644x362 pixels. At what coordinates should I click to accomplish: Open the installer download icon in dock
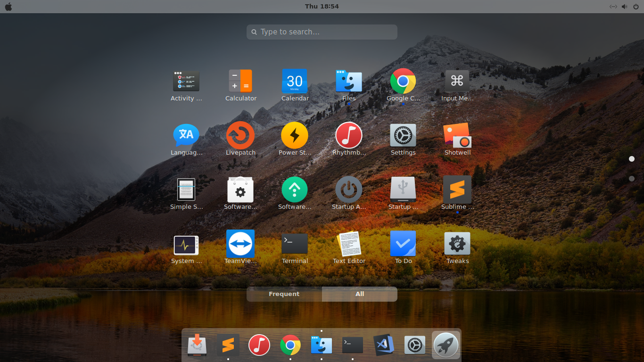197,345
